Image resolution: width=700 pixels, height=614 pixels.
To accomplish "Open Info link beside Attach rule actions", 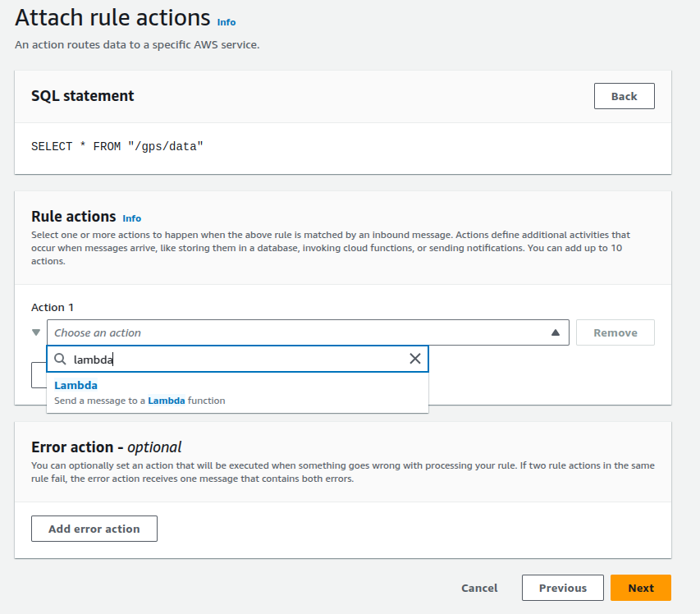I will 226,22.
